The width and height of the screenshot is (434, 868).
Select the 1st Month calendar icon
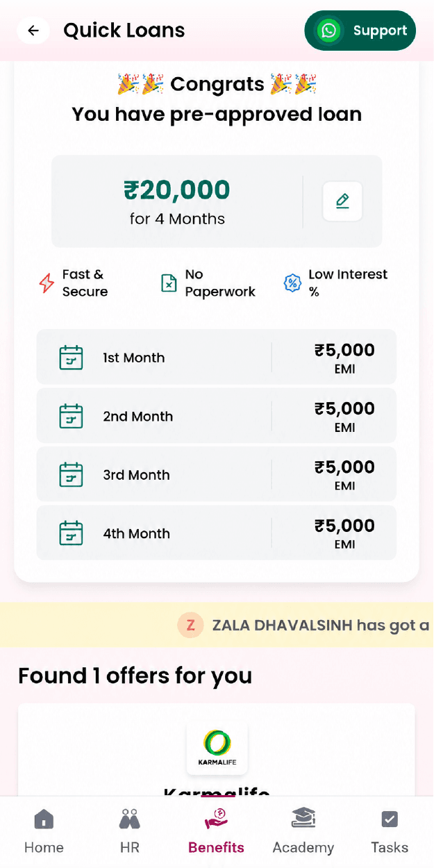71,358
